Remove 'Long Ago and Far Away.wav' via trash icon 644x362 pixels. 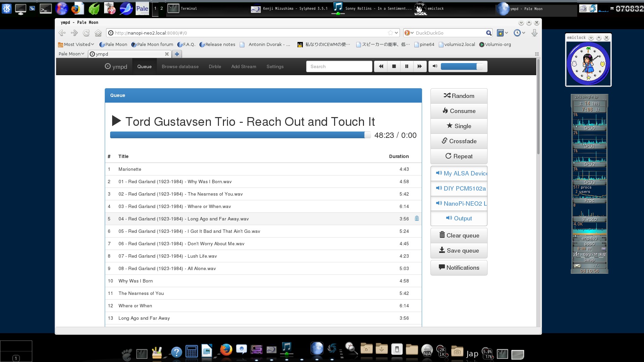tap(417, 218)
